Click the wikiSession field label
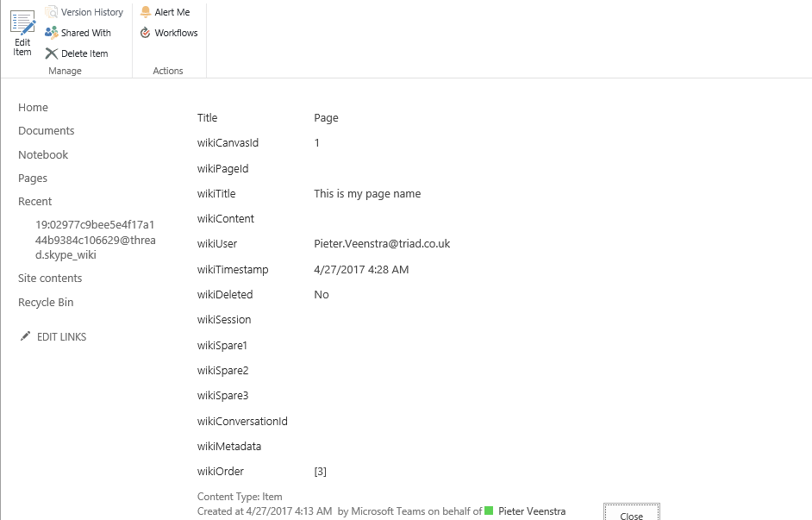Image resolution: width=812 pixels, height=520 pixels. 224,320
